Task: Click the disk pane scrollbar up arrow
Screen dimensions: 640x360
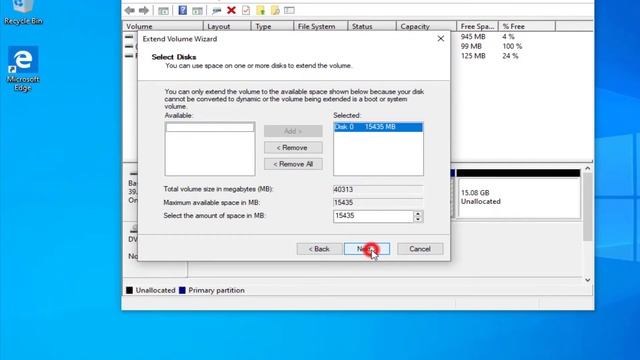Action: tap(588, 168)
